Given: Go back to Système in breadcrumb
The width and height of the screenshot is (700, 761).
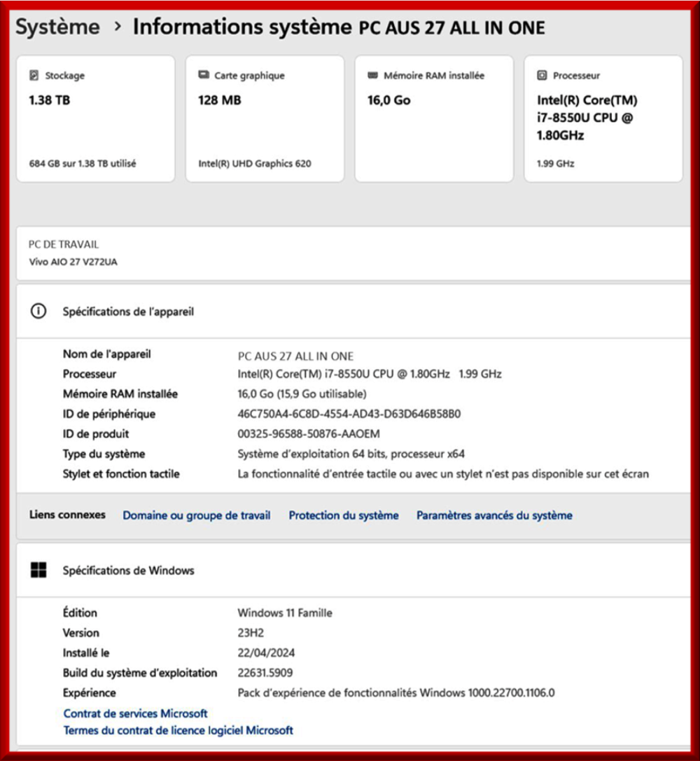Looking at the screenshot, I should (x=57, y=27).
